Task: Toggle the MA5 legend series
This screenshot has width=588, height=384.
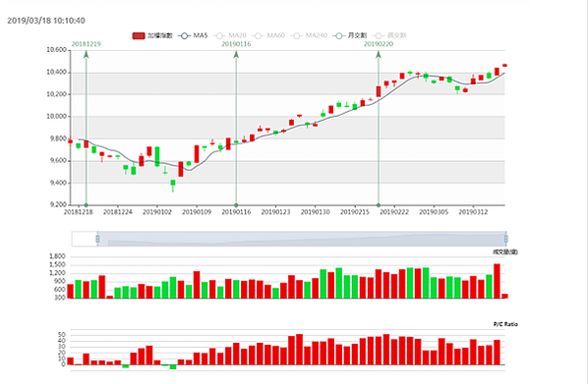Action: (x=193, y=35)
